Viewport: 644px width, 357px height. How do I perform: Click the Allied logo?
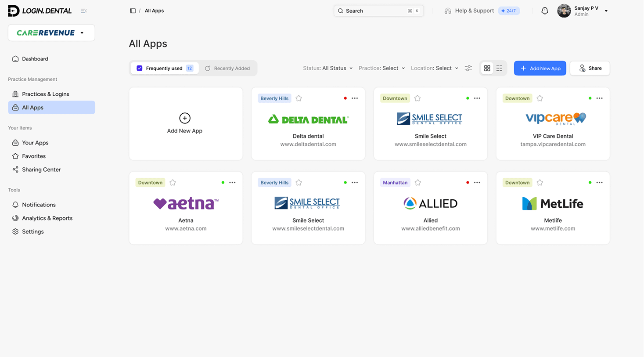pyautogui.click(x=430, y=203)
